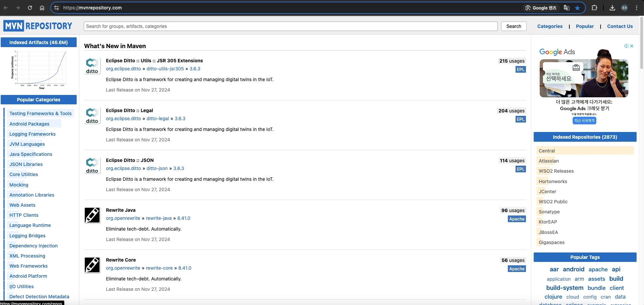Open the Contact Us link
The image size is (644, 305).
(620, 26)
